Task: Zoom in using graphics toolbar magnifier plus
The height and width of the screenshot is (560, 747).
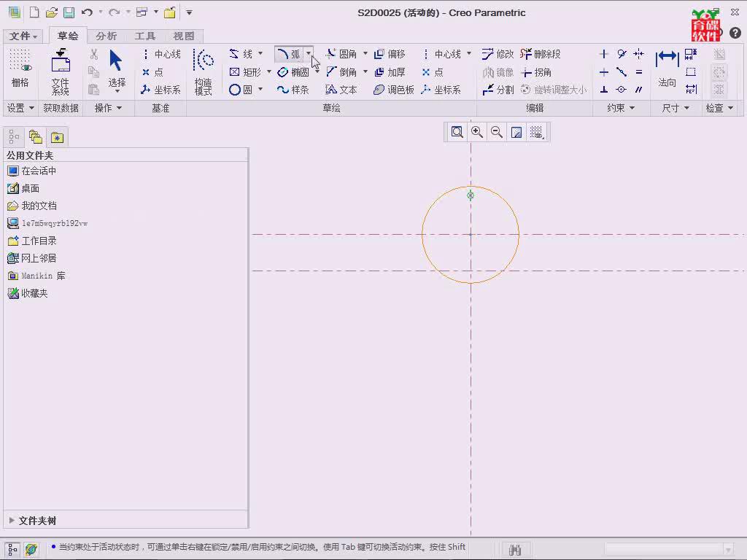Action: [477, 132]
